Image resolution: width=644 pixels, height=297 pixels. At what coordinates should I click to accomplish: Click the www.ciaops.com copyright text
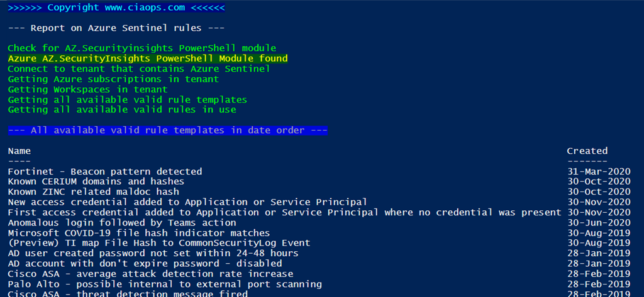pyautogui.click(x=116, y=8)
